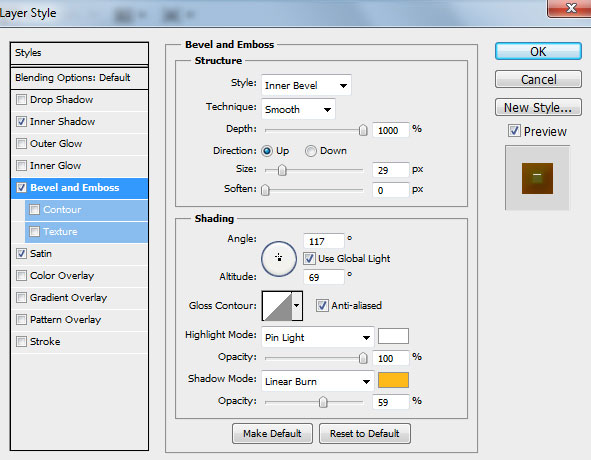591x460 pixels.
Task: Open the Shadow Mode dropdown Linear Burn
Action: [317, 381]
